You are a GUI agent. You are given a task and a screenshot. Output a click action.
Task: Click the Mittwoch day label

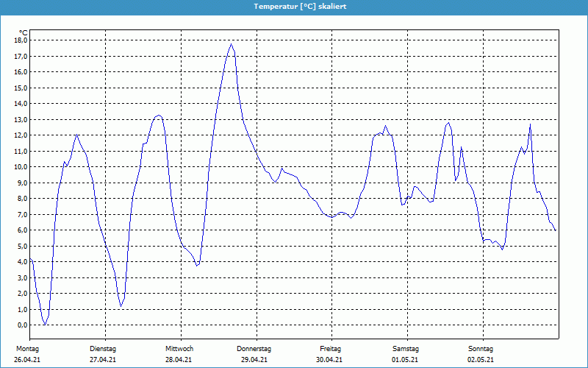point(179,349)
